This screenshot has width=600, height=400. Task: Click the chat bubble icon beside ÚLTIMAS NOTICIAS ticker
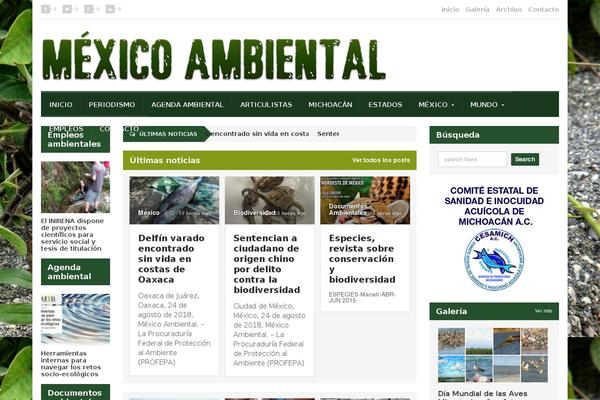(132, 134)
